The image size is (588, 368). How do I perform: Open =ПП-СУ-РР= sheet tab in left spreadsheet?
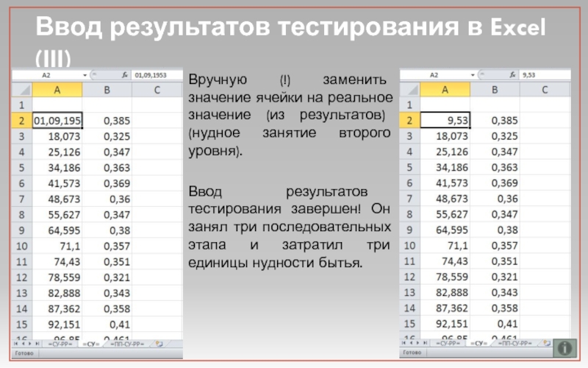(x=128, y=344)
